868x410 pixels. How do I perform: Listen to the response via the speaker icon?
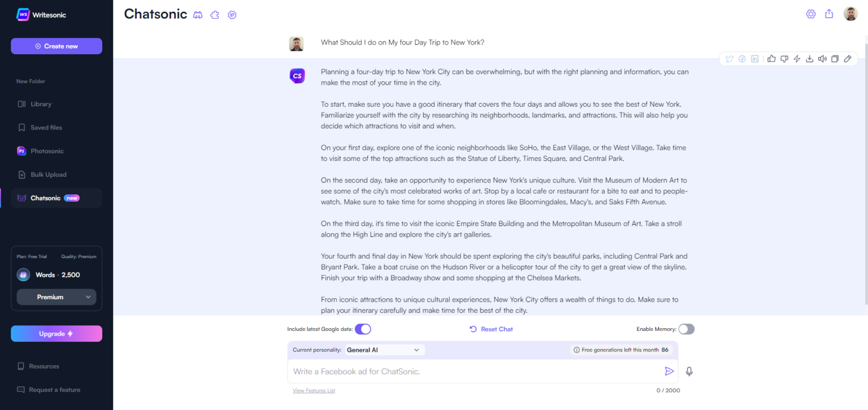[822, 58]
